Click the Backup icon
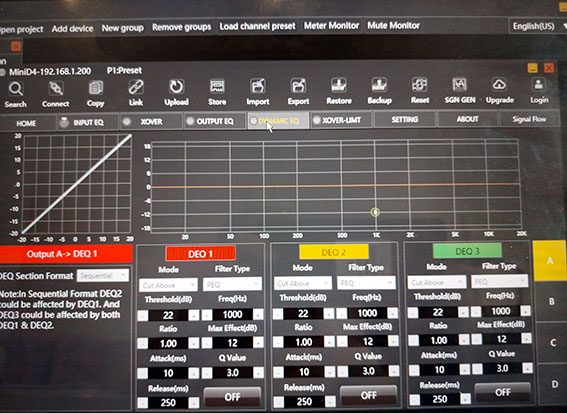 pos(379,85)
